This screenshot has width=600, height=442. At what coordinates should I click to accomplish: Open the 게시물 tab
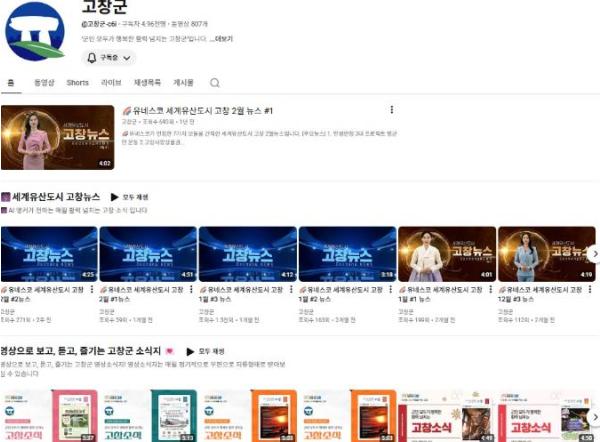tap(184, 83)
